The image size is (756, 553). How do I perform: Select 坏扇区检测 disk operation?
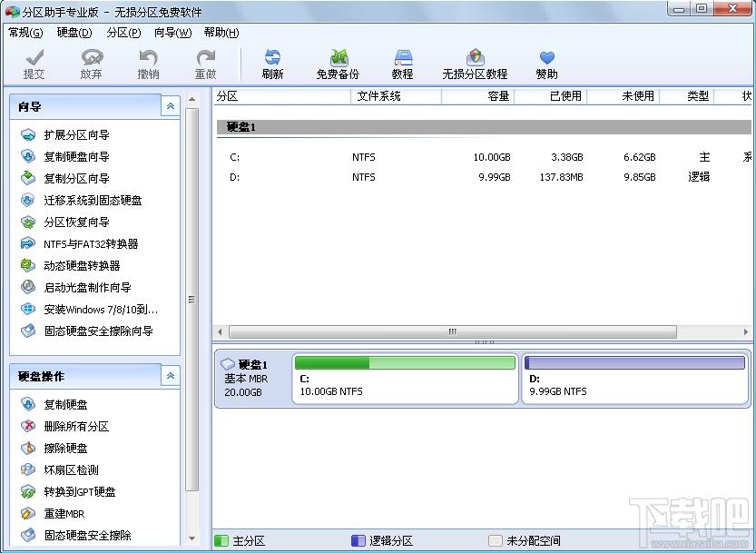71,470
